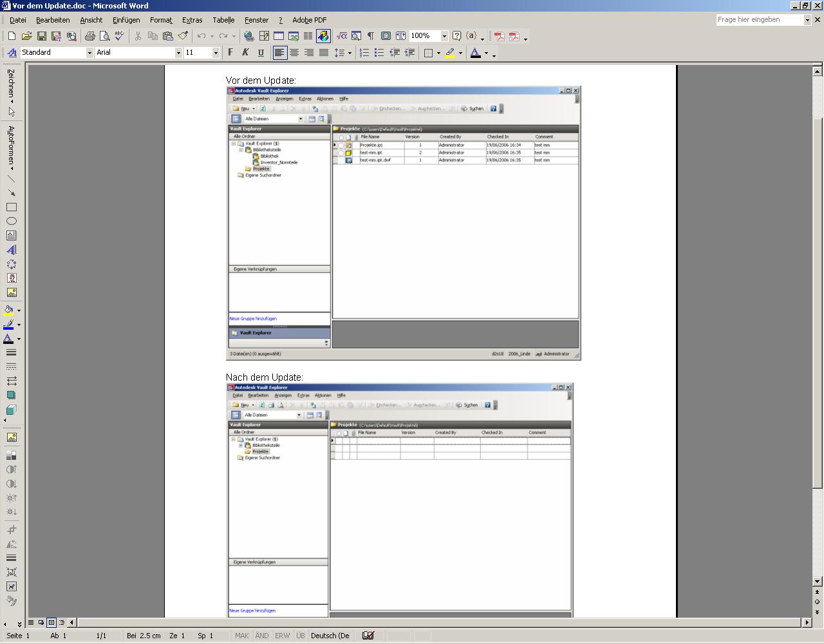Open the Tabelle menu
Viewport: 824px width, 644px height.
(223, 20)
